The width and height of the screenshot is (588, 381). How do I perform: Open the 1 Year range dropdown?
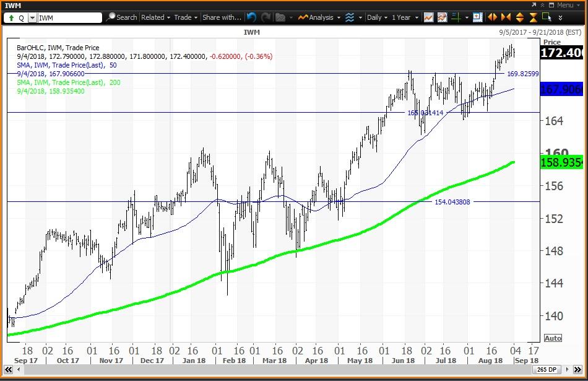click(x=404, y=17)
